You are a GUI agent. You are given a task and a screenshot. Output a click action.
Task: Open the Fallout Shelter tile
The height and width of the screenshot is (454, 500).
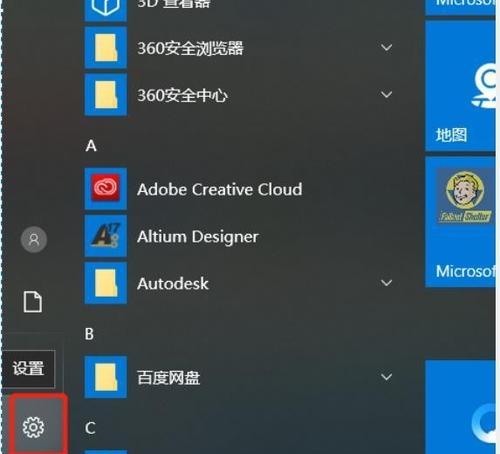pos(460,222)
